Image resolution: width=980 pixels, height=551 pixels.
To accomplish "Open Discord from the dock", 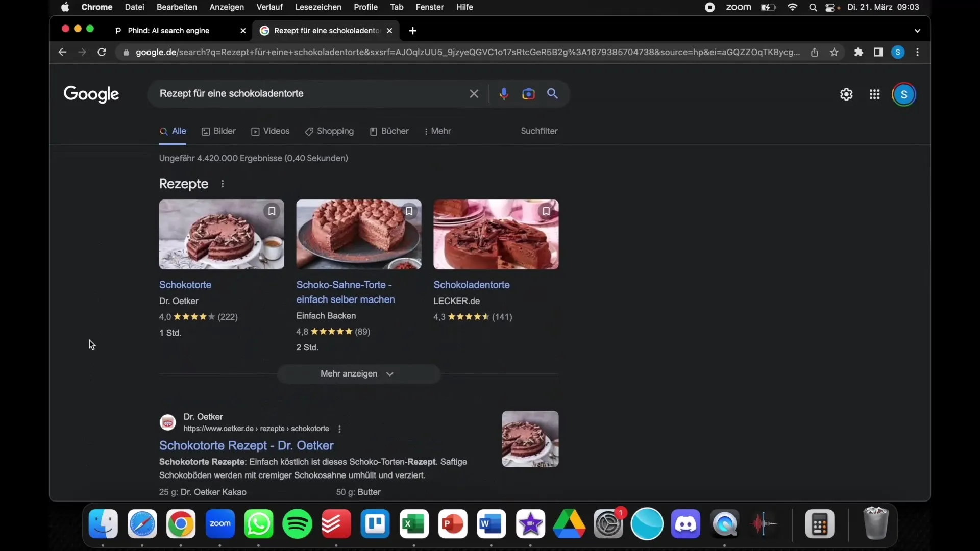I will click(685, 524).
